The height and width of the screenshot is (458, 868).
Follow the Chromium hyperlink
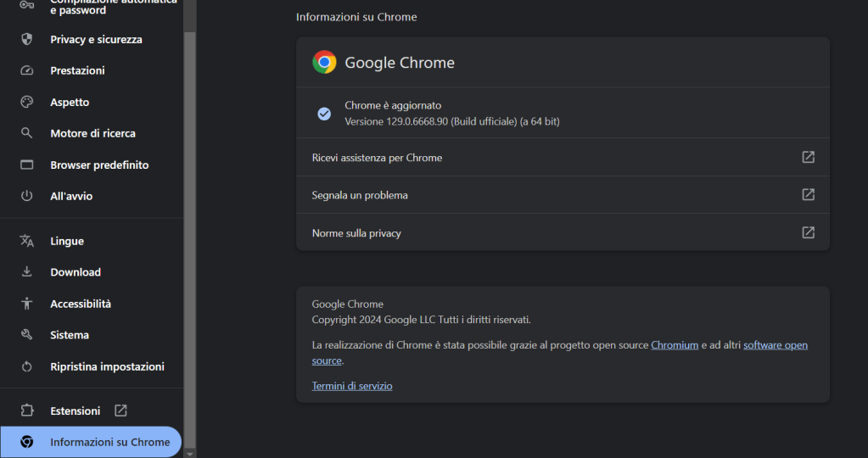tap(675, 345)
